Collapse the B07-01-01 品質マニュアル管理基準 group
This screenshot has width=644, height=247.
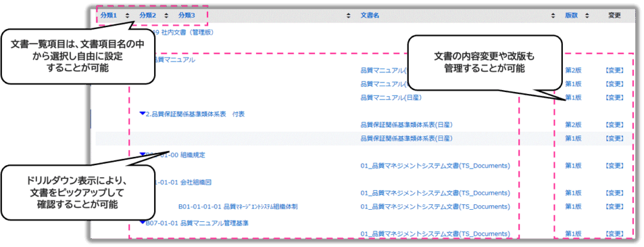pyautogui.click(x=143, y=222)
